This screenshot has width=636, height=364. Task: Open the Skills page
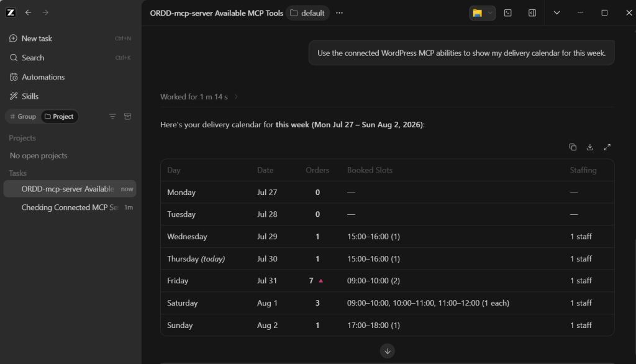click(70, 96)
